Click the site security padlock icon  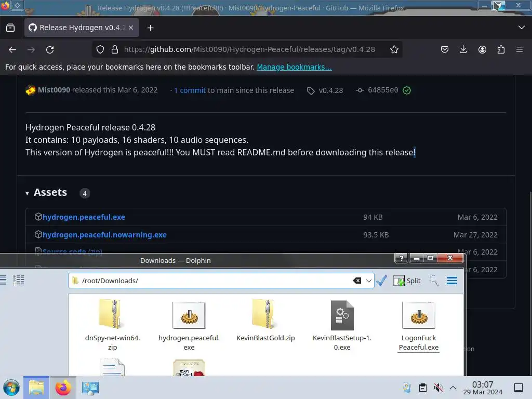coord(115,49)
